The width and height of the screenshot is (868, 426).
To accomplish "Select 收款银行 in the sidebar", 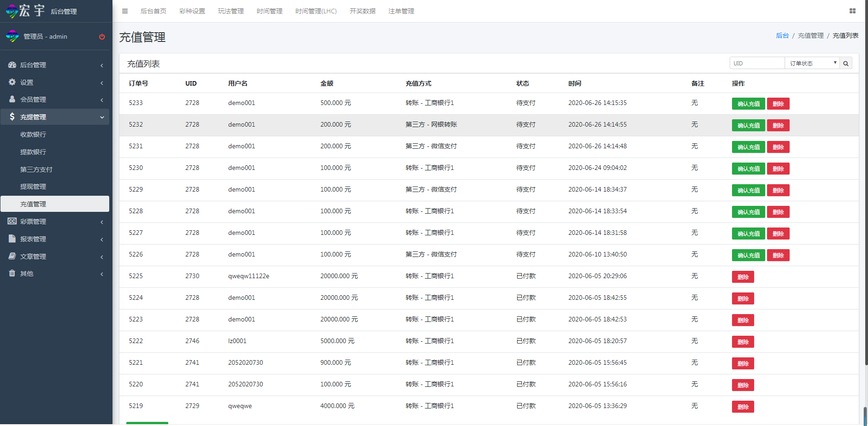I will tap(55, 134).
